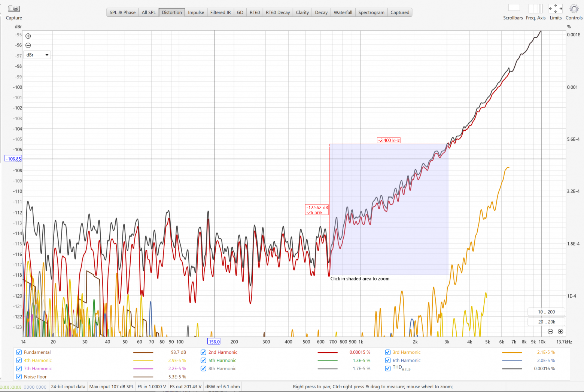Click the 'dBW ref 6.1 ohm' status entry
Screen dimensions: 584x392
(x=223, y=387)
